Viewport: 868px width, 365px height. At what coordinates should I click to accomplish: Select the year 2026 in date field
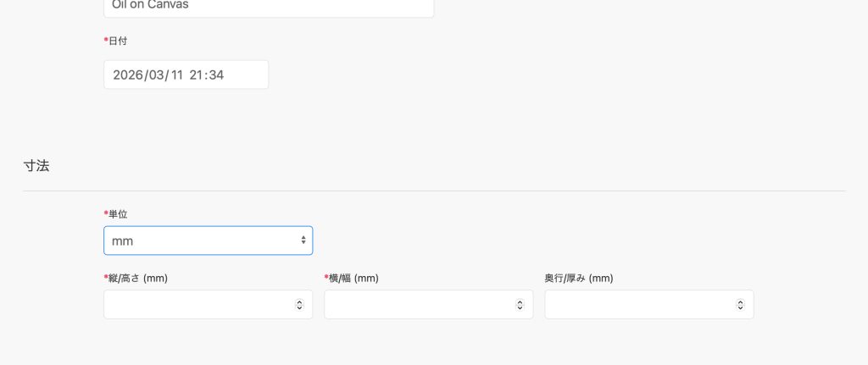(x=127, y=75)
